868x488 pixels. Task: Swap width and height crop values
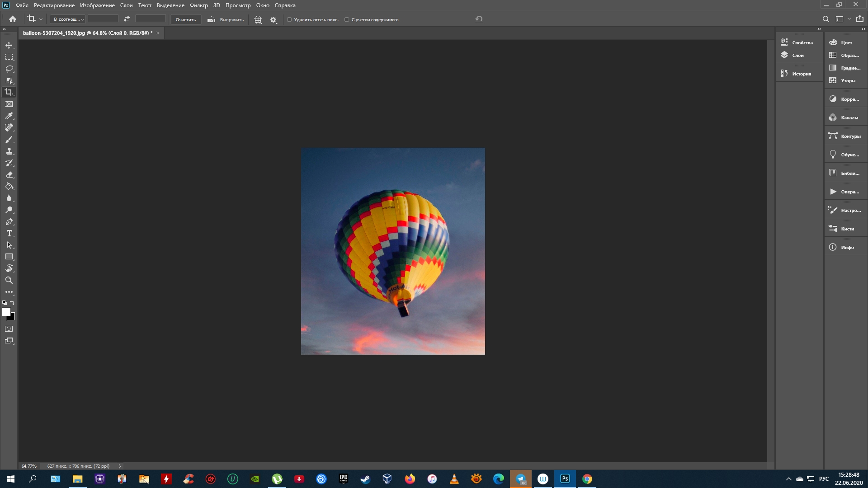[x=127, y=19]
